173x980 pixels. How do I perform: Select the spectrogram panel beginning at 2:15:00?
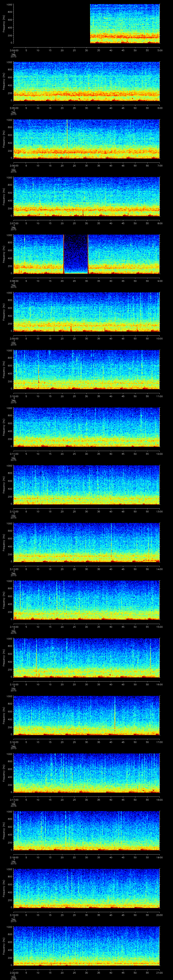tap(87, 658)
